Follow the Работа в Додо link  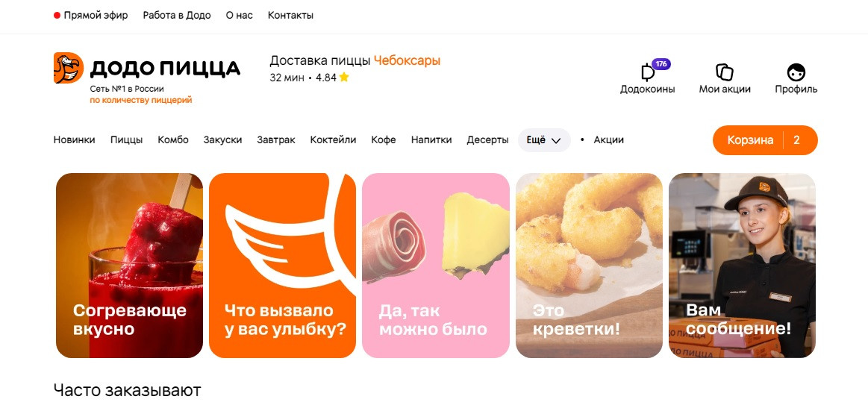click(x=177, y=16)
